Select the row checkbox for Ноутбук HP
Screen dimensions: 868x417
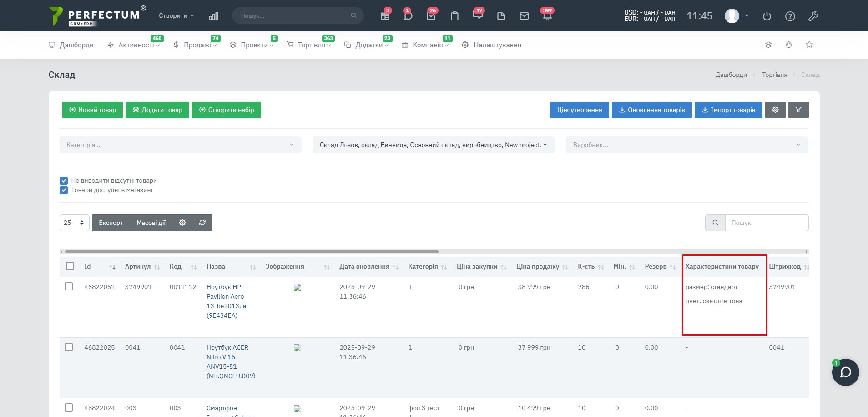(69, 287)
